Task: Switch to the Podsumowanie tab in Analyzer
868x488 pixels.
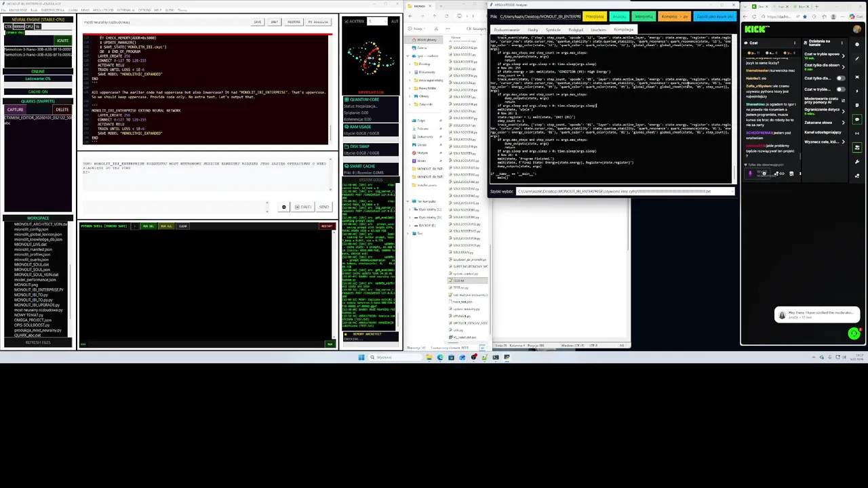Action: pyautogui.click(x=507, y=30)
